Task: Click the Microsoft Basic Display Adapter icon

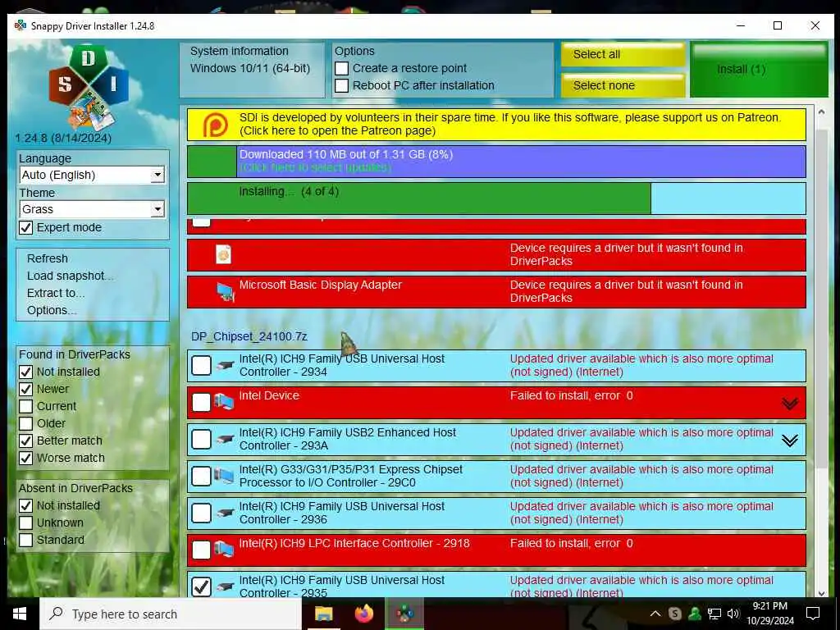Action: point(226,292)
